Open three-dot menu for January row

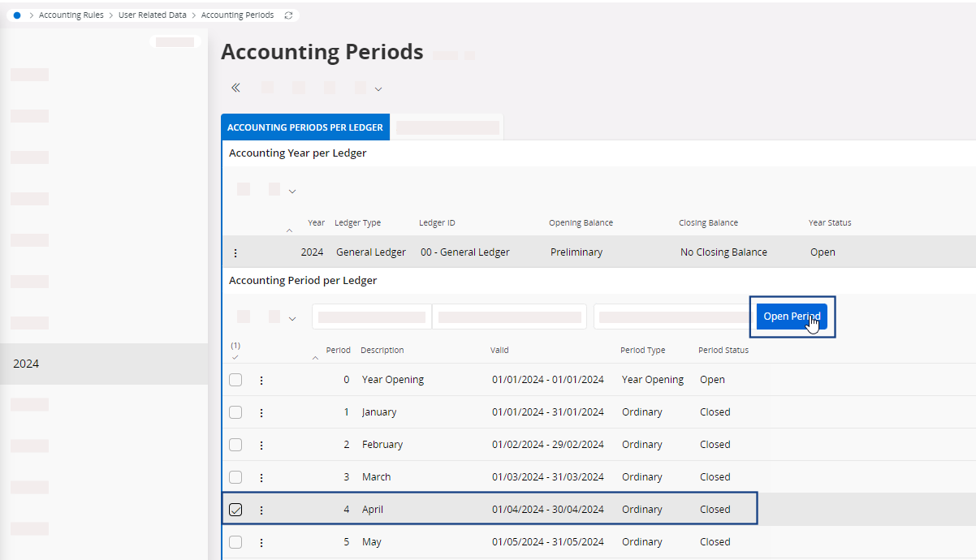click(x=261, y=412)
